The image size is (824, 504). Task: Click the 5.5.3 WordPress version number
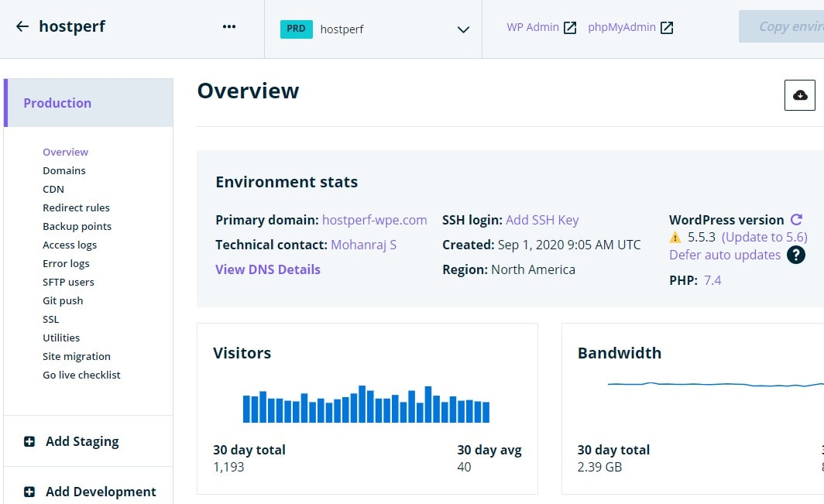702,237
